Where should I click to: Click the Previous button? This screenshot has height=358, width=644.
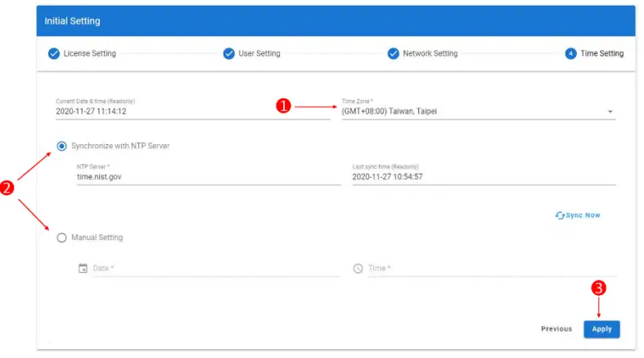[556, 329]
